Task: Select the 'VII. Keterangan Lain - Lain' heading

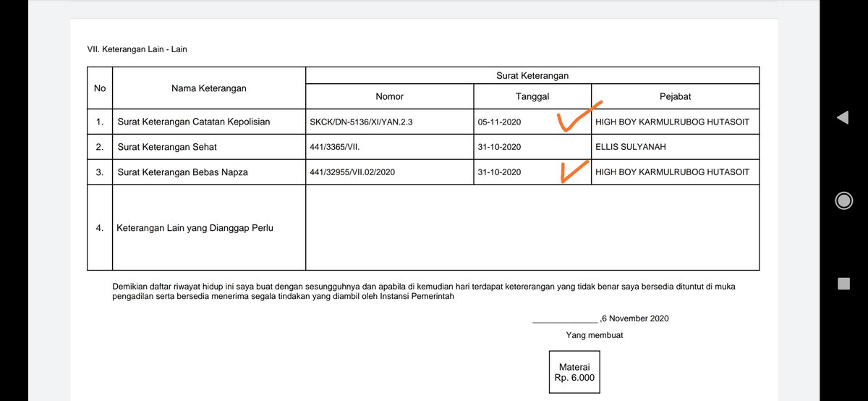Action: [x=137, y=50]
